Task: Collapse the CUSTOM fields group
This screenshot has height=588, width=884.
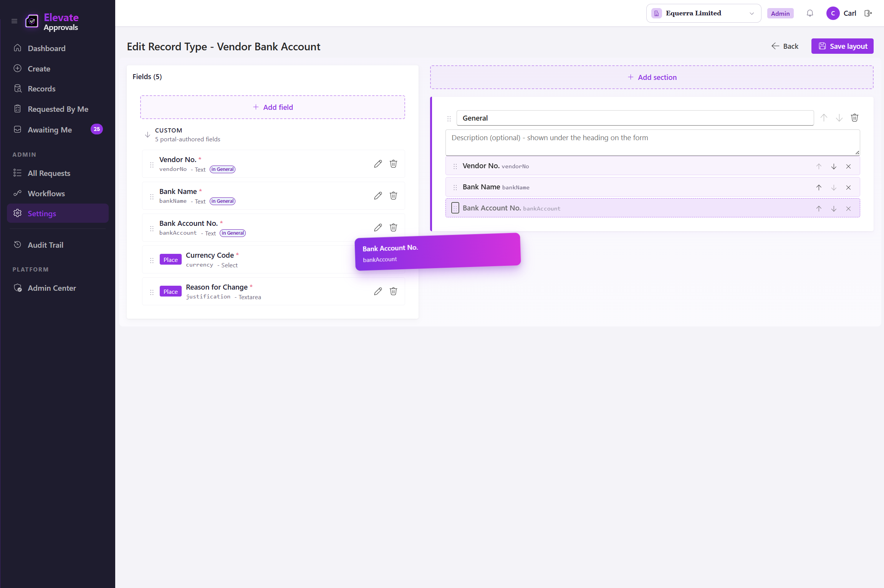Action: (147, 135)
